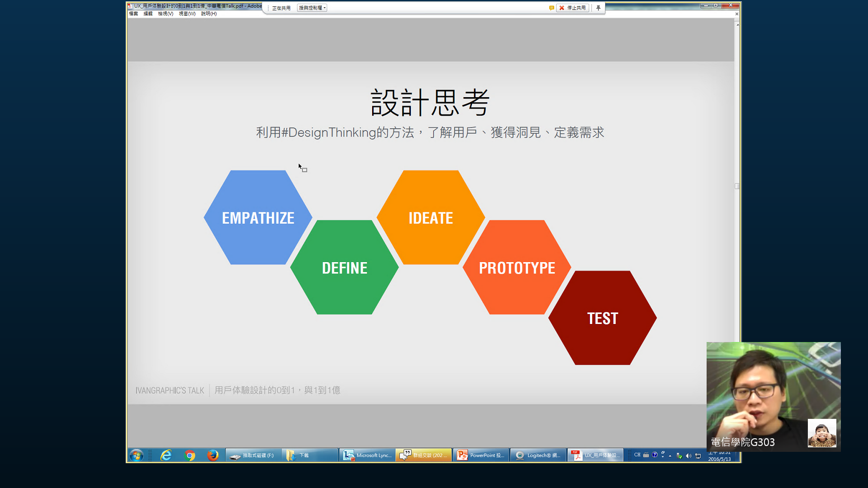Image resolution: width=868 pixels, height=488 pixels.
Task: Open Google Chrome from the taskbar
Action: tap(190, 455)
